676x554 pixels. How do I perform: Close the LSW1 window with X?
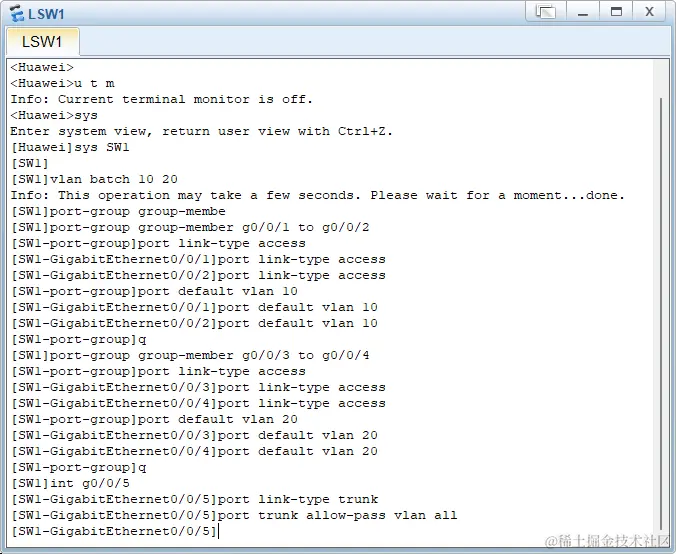coord(649,12)
